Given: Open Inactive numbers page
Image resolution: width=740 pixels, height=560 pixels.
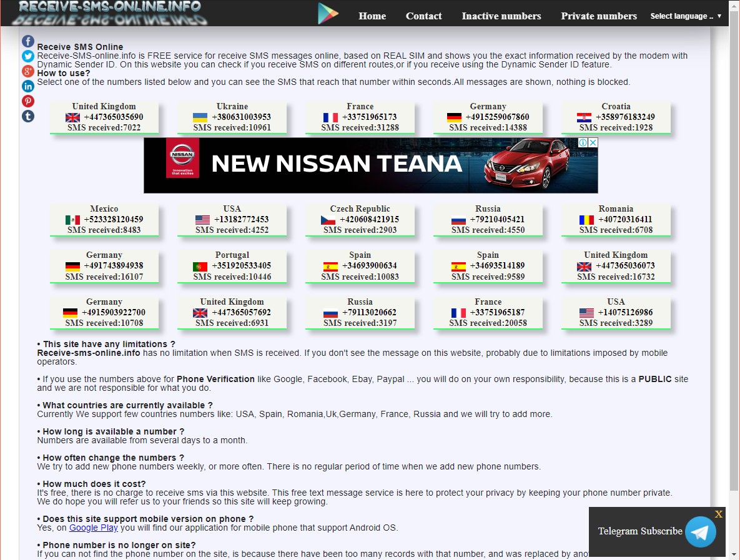Looking at the screenshot, I should coord(501,16).
